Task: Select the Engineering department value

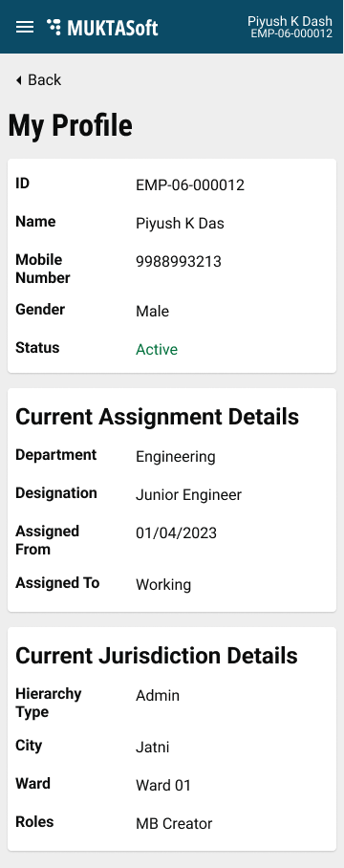Action: [175, 457]
